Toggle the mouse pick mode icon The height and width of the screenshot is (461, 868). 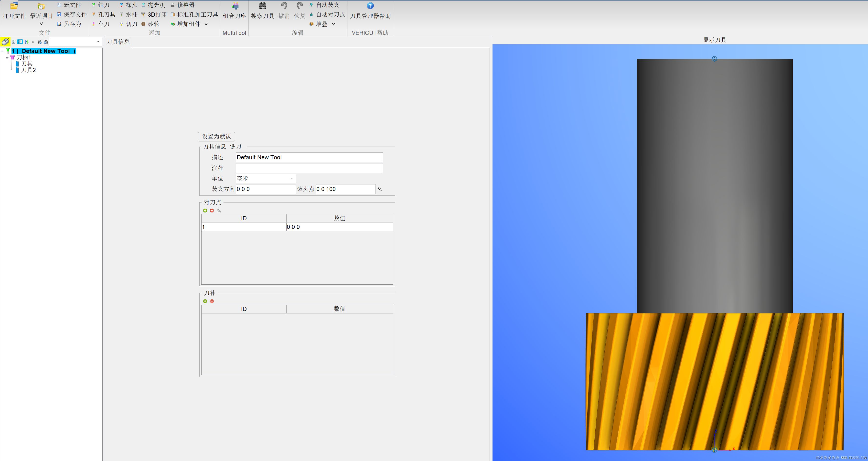[5, 42]
